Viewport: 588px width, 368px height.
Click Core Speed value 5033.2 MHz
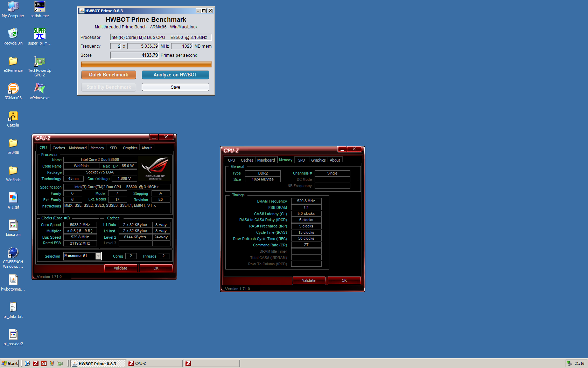point(80,225)
